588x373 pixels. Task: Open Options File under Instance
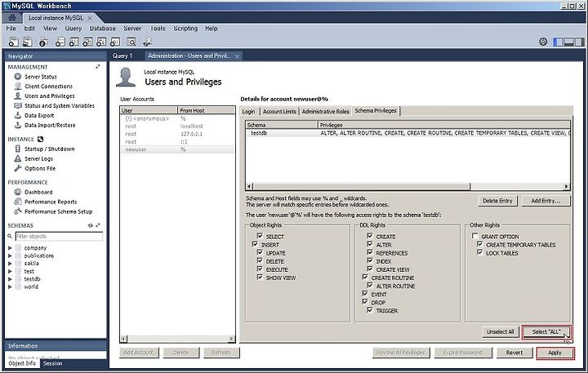pyautogui.click(x=40, y=168)
